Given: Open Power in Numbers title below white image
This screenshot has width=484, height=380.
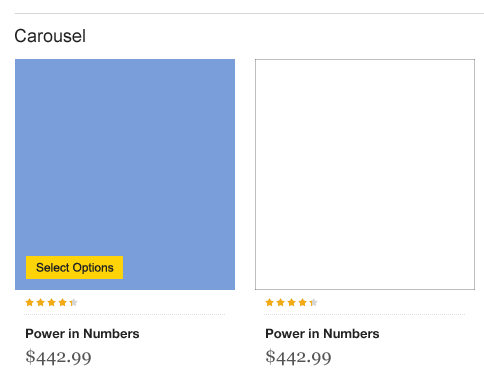Looking at the screenshot, I should click(x=322, y=334).
